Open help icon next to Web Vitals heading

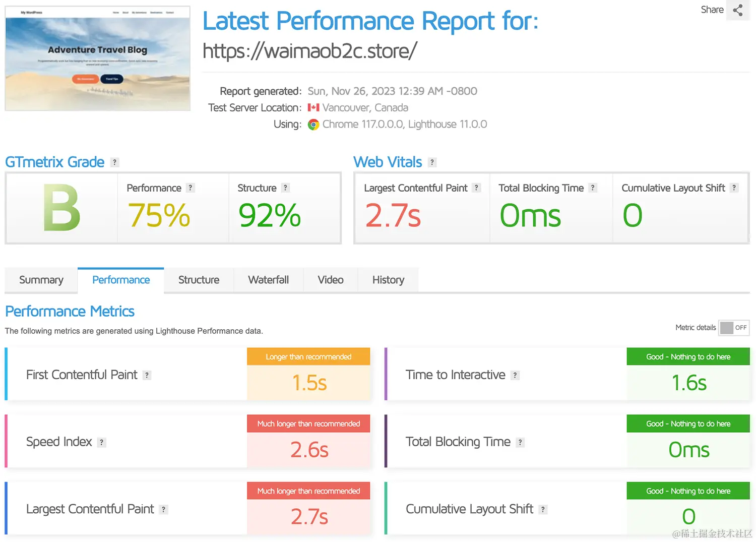click(x=432, y=162)
